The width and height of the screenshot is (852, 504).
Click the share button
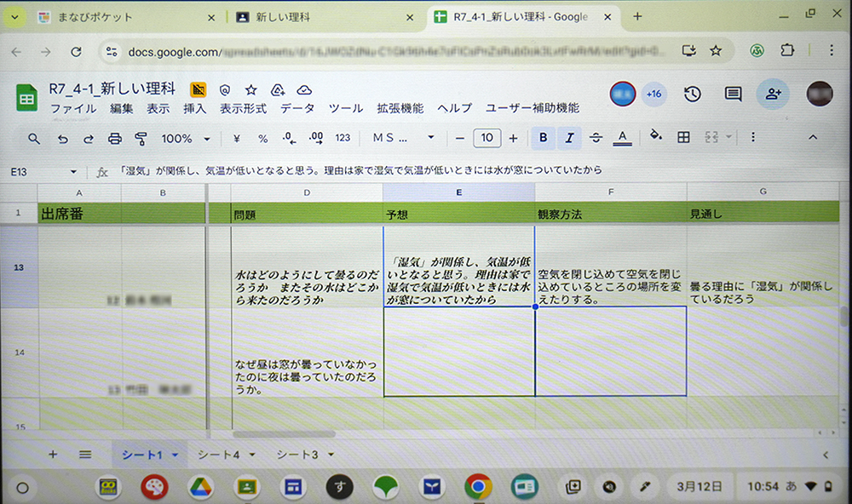773,94
